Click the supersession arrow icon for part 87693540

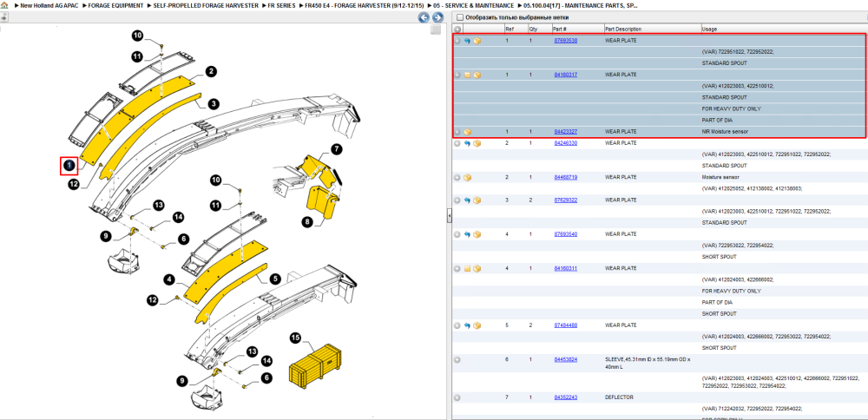pyautogui.click(x=467, y=234)
